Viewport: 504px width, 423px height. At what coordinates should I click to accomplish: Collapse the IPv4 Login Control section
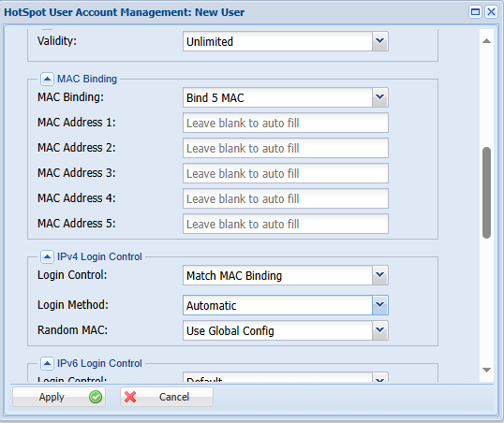click(x=47, y=257)
